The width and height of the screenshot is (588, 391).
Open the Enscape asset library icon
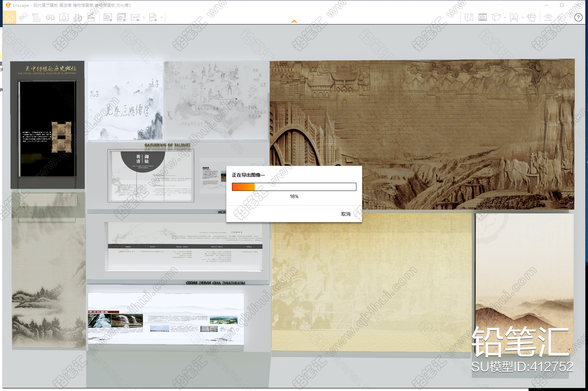pos(64,17)
